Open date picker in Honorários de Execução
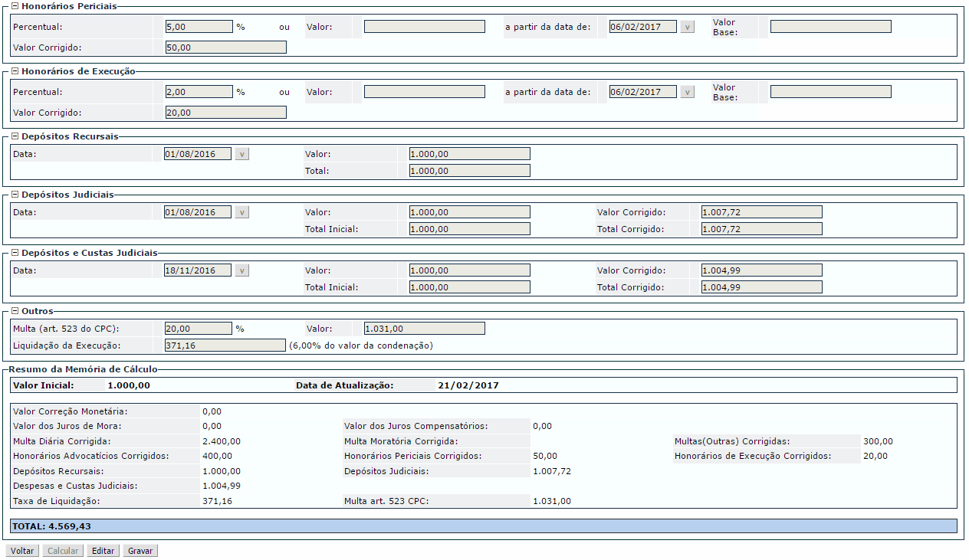Viewport: 969px width, 560px height. pyautogui.click(x=687, y=92)
